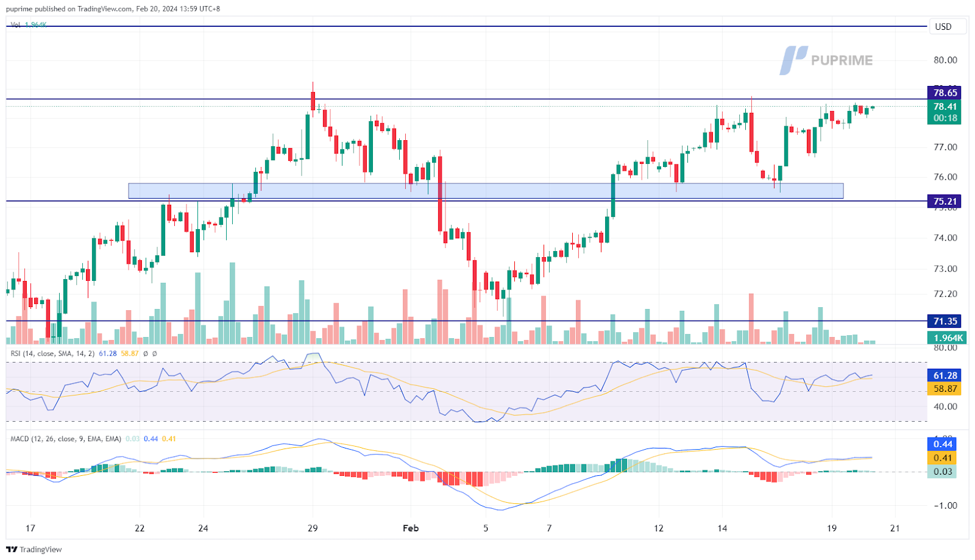Select the 71.35 horizontal line price label
The width and height of the screenshot is (975, 560).
point(944,321)
